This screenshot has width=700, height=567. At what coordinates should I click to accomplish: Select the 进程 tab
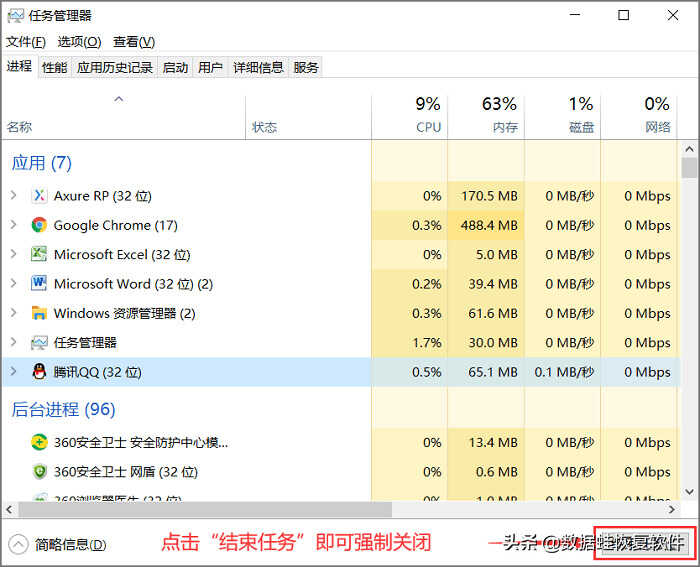(x=19, y=66)
